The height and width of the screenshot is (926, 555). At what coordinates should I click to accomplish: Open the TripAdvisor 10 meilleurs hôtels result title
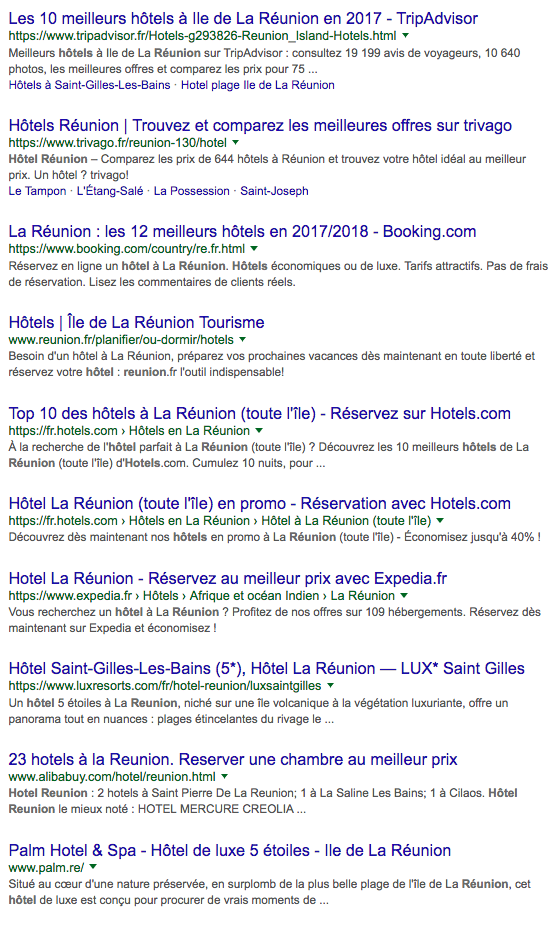tap(243, 18)
